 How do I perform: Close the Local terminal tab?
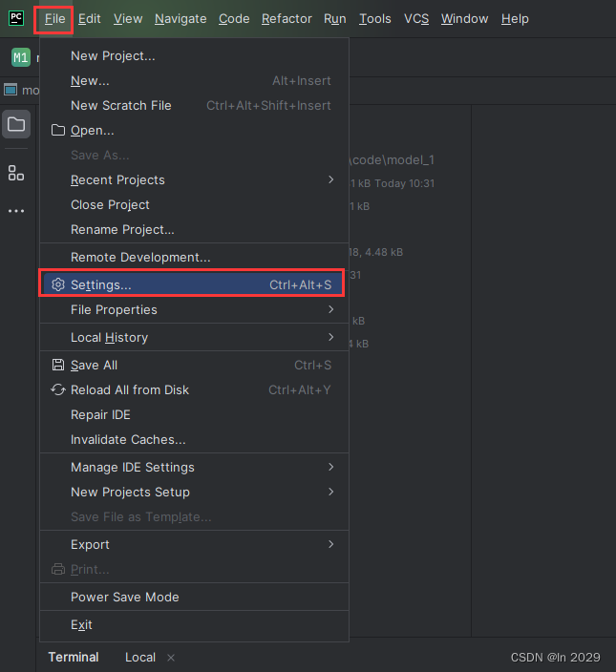click(x=171, y=657)
